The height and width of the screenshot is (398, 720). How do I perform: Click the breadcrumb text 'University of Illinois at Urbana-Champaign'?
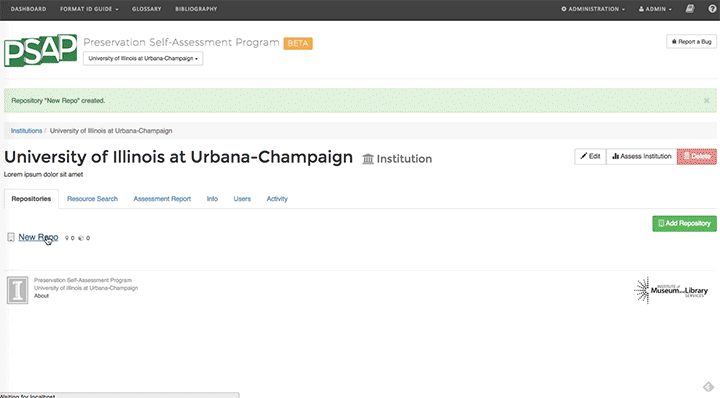coord(111,131)
